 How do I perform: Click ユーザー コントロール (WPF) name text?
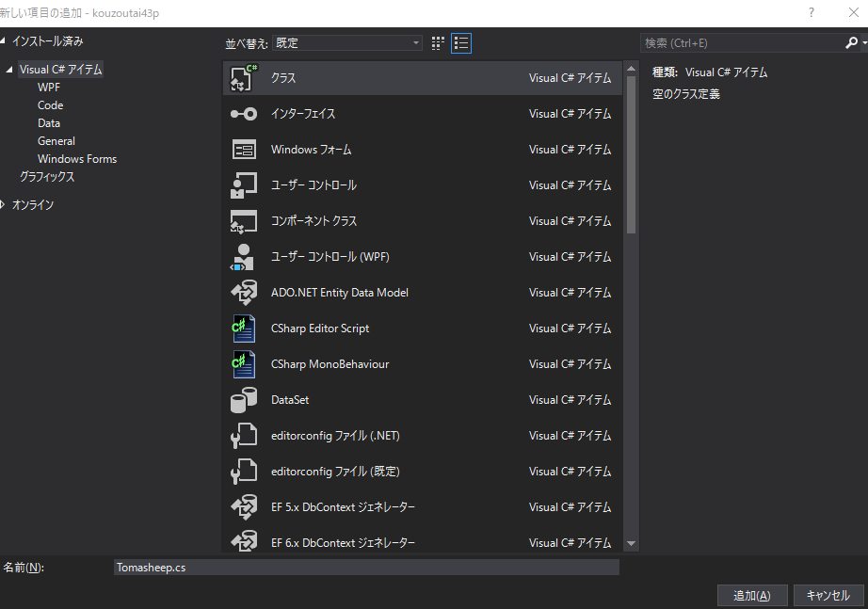point(330,257)
